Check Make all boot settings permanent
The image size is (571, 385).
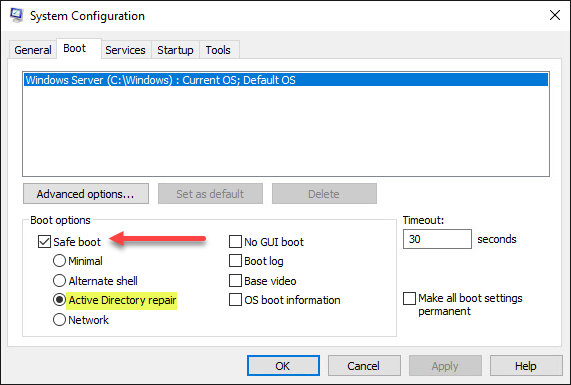[x=409, y=298]
